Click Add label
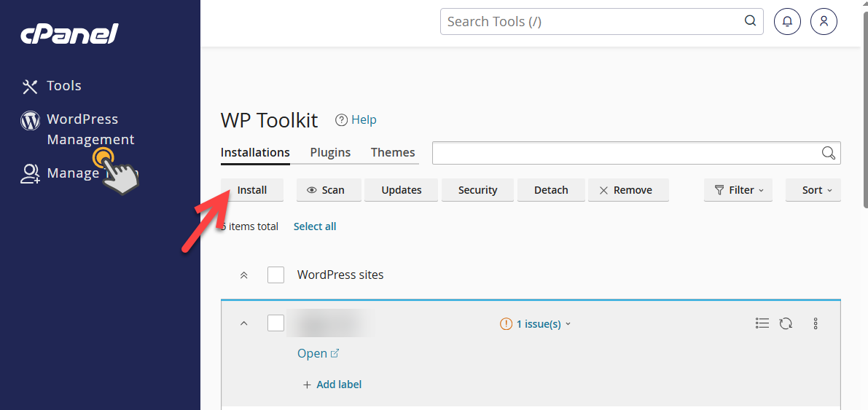Screen dimensions: 868x410 pyautogui.click(x=332, y=385)
